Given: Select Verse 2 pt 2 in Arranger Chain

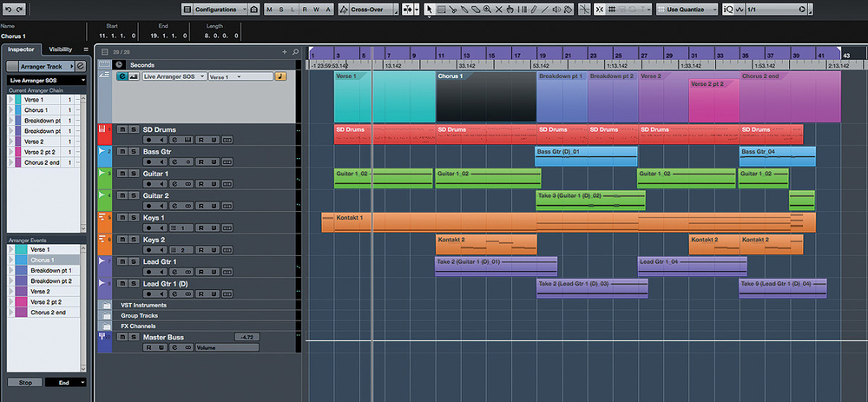Looking at the screenshot, I should (43, 152).
